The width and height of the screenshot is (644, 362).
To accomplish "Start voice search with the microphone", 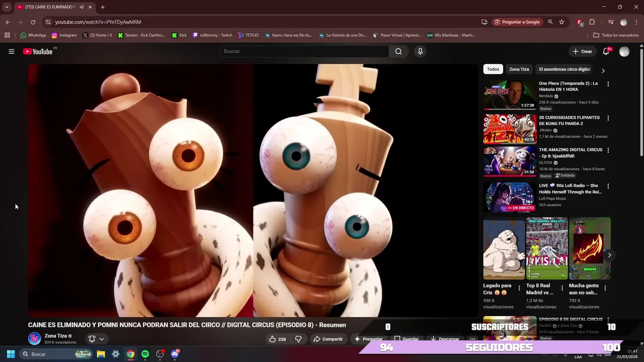I will click(x=420, y=51).
